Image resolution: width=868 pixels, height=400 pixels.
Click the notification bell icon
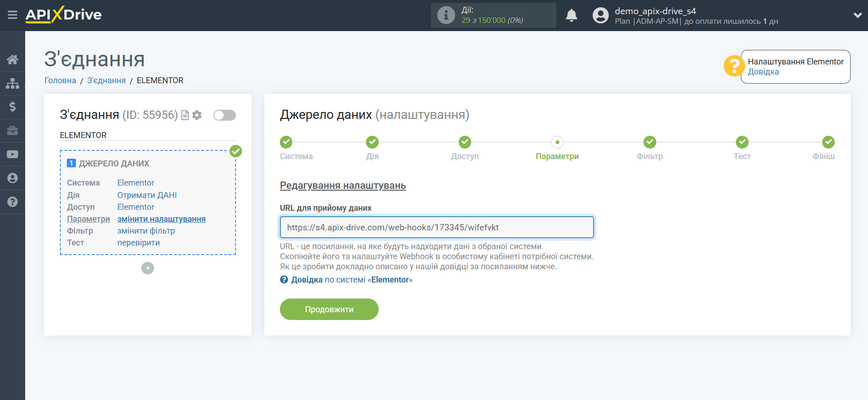tap(571, 16)
